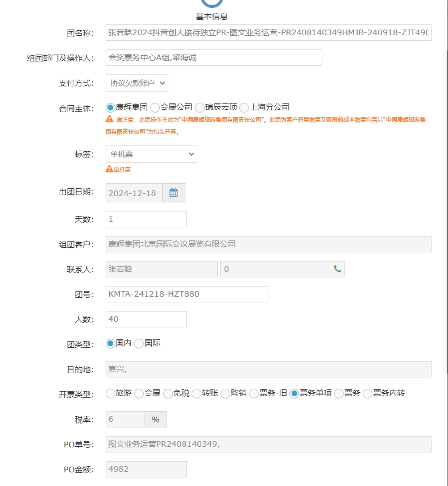Click the green phone icon
This screenshot has width=448, height=486.
coord(338,269)
